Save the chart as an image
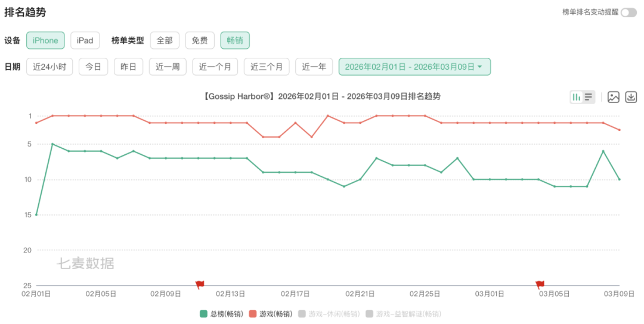Screen dimensions: 644x324 [614, 97]
